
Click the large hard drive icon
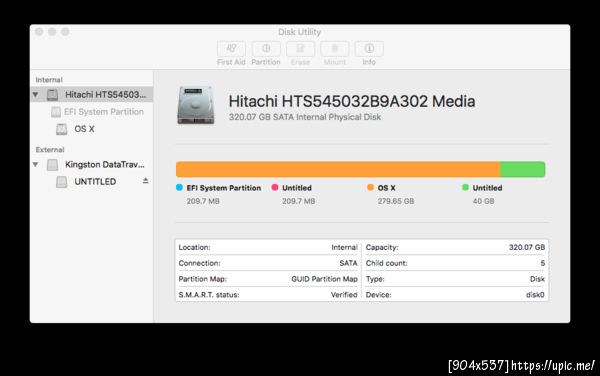click(196, 105)
